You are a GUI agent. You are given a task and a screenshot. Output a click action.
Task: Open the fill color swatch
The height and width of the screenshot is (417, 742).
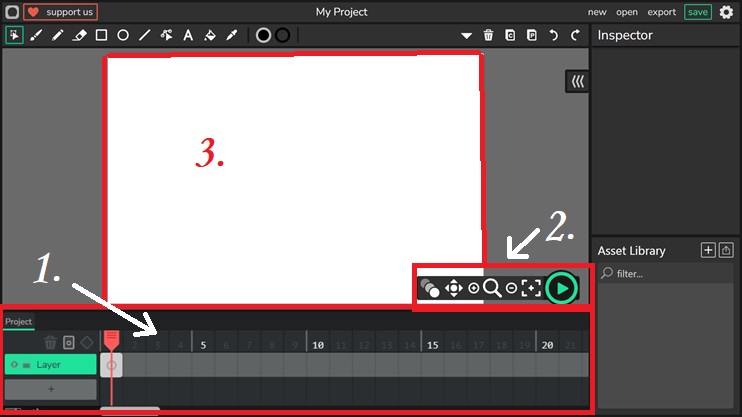pos(263,35)
